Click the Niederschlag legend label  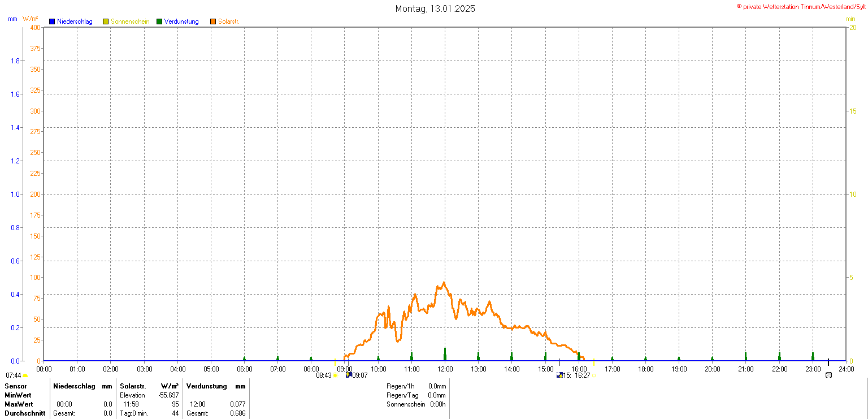(x=75, y=21)
